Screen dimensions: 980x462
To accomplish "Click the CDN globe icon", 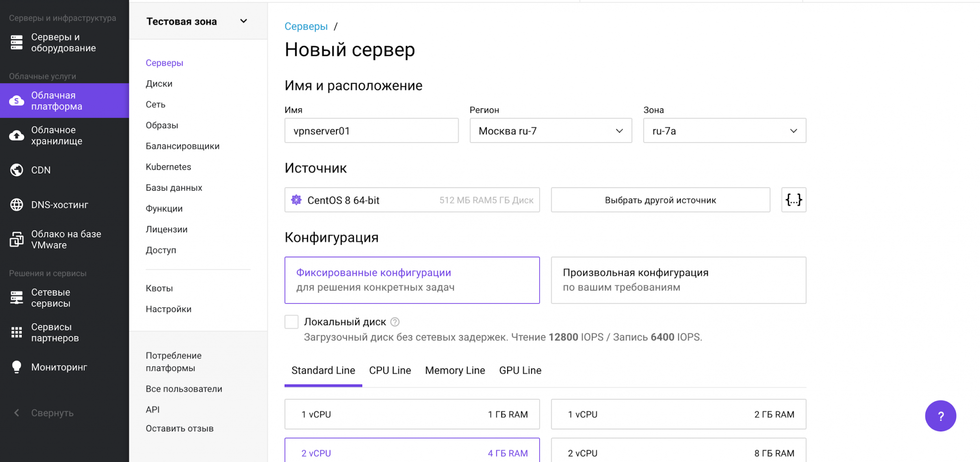I will pos(17,170).
